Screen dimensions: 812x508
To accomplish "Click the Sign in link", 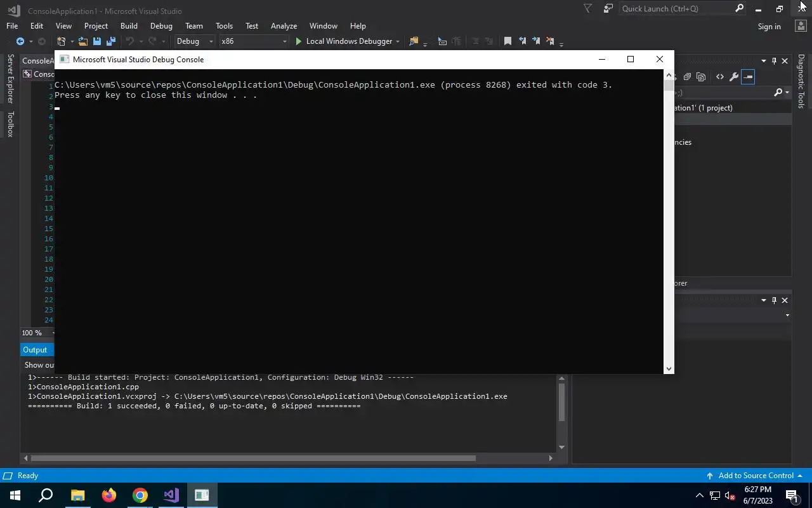I will (x=769, y=27).
